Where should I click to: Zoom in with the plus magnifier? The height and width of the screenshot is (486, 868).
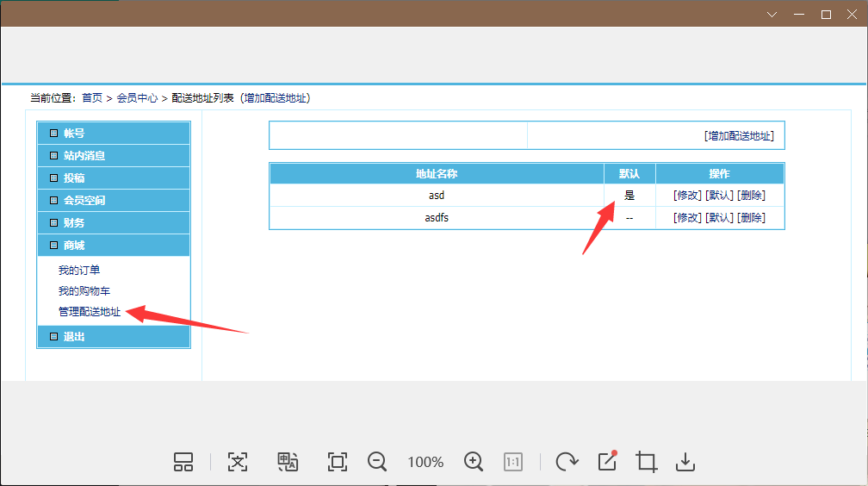click(x=474, y=462)
